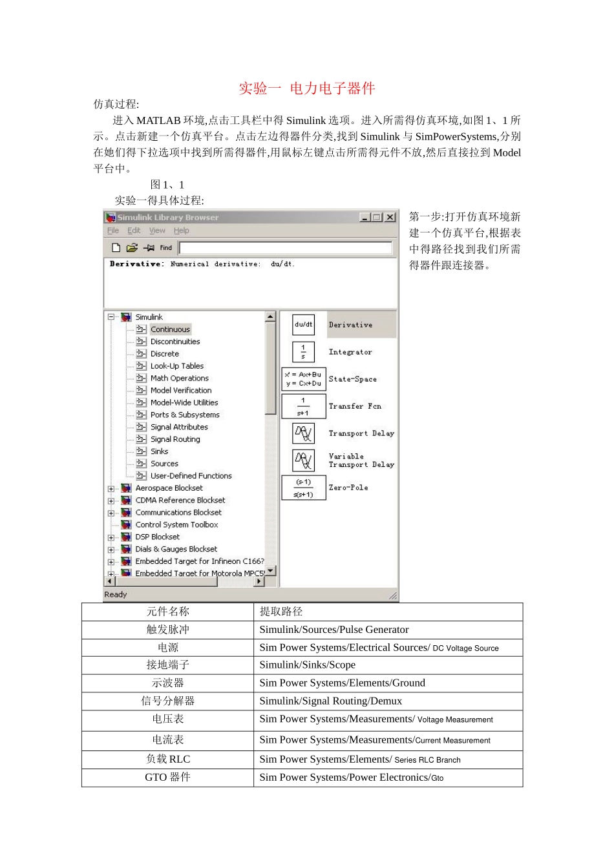Expand the Aerospace Blockset node
Viewport: 614px width, 868px height.
click(x=111, y=489)
